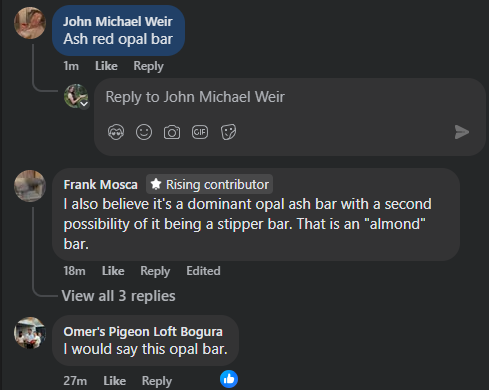This screenshot has width=489, height=390.
Task: Send the reply with the arrow icon
Action: pyautogui.click(x=462, y=132)
